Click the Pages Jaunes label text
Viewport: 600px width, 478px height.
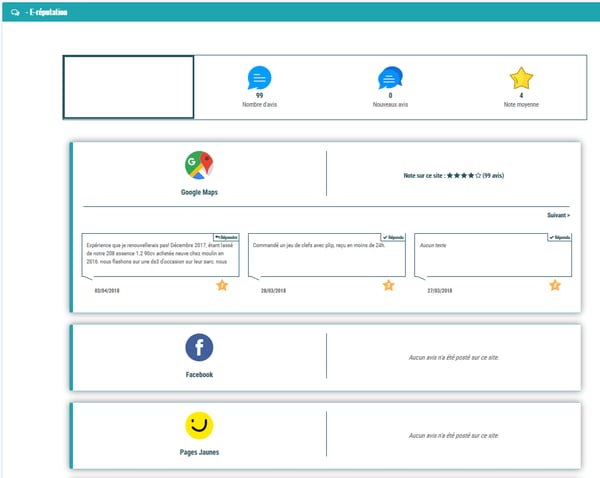coord(199,453)
